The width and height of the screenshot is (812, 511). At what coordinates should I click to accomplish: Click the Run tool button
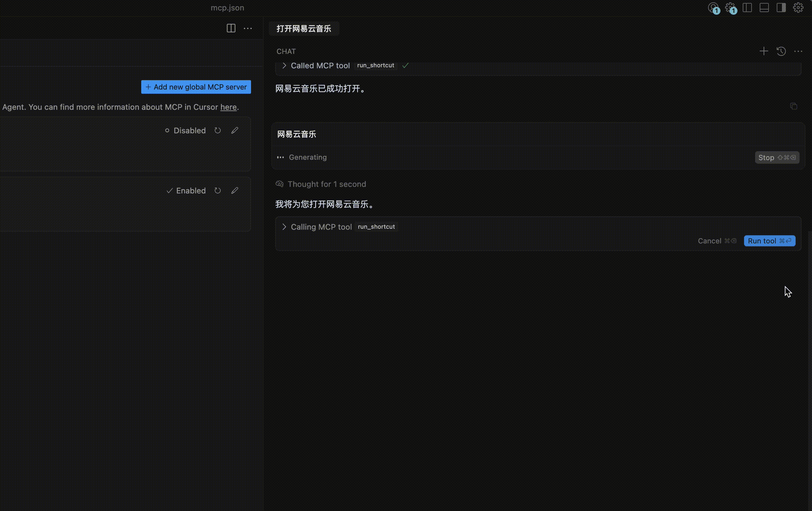(770, 241)
